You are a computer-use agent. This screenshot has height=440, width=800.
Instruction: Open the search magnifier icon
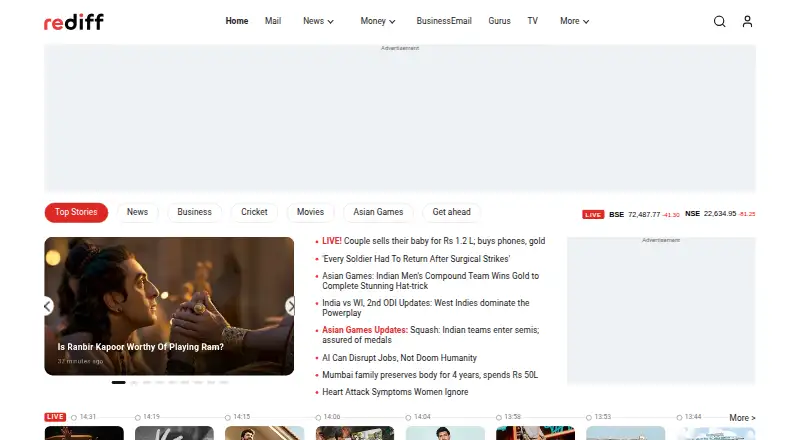click(719, 21)
